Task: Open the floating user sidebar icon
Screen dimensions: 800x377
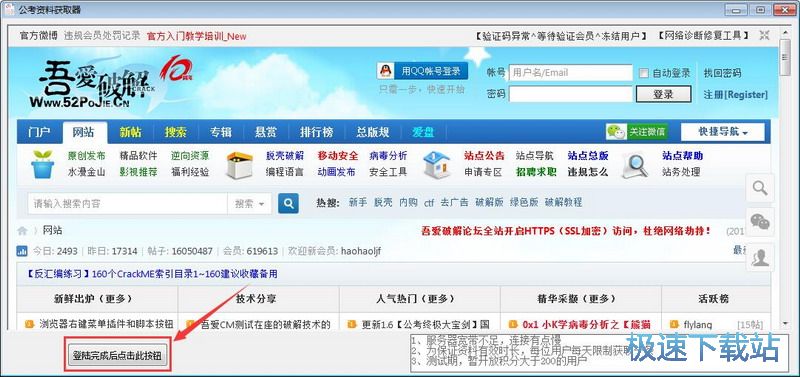Action: click(760, 258)
